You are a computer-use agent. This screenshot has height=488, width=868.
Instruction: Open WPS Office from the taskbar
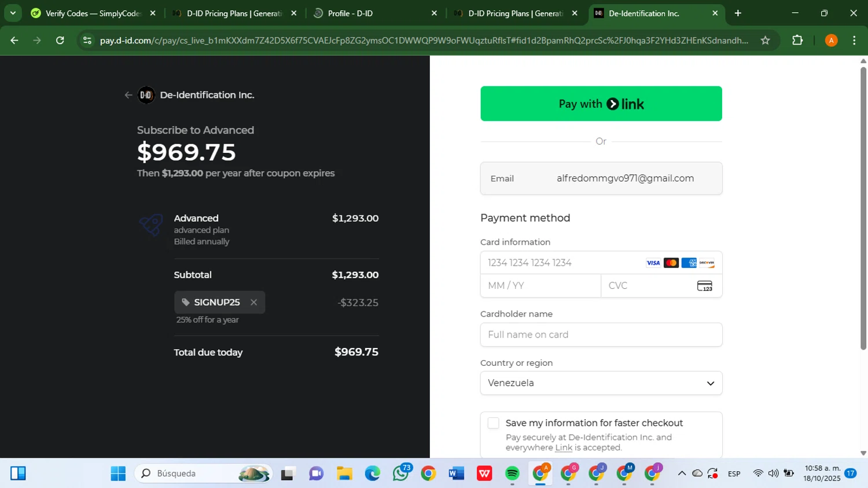click(484, 474)
